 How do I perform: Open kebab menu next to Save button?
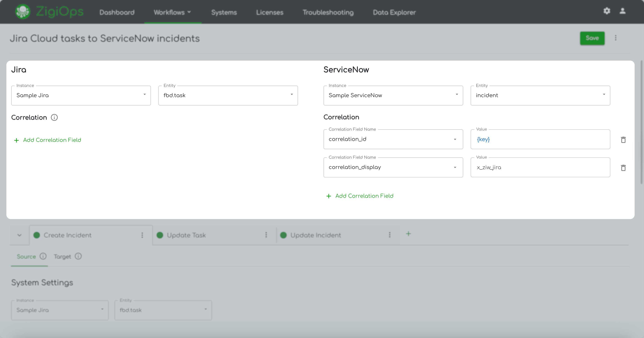click(x=616, y=38)
